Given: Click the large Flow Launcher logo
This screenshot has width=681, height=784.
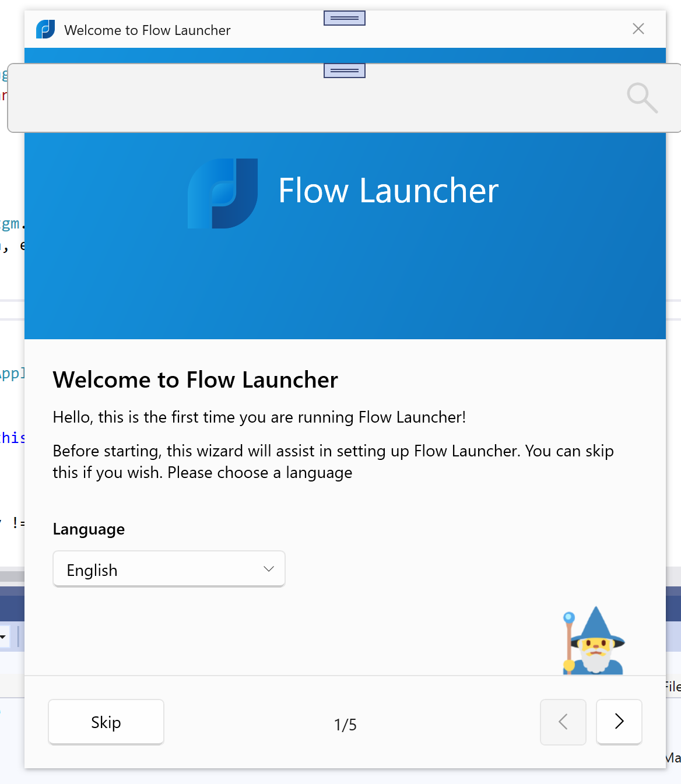Looking at the screenshot, I should [x=223, y=193].
